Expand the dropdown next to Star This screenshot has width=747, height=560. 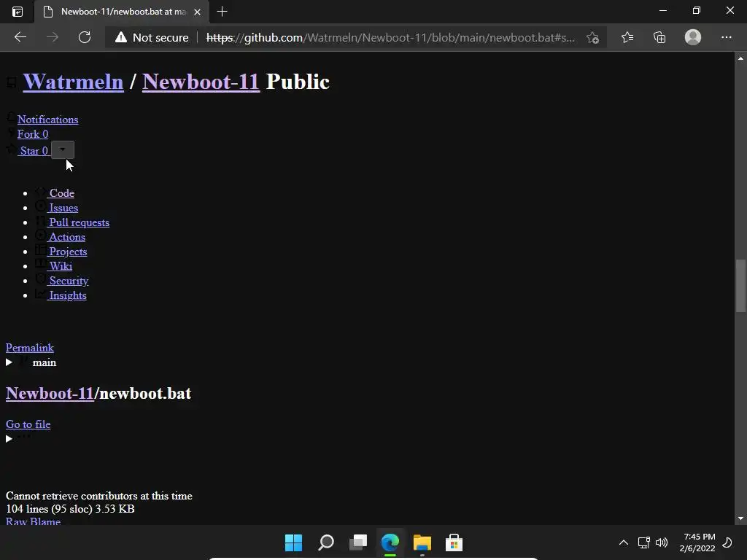tap(63, 150)
